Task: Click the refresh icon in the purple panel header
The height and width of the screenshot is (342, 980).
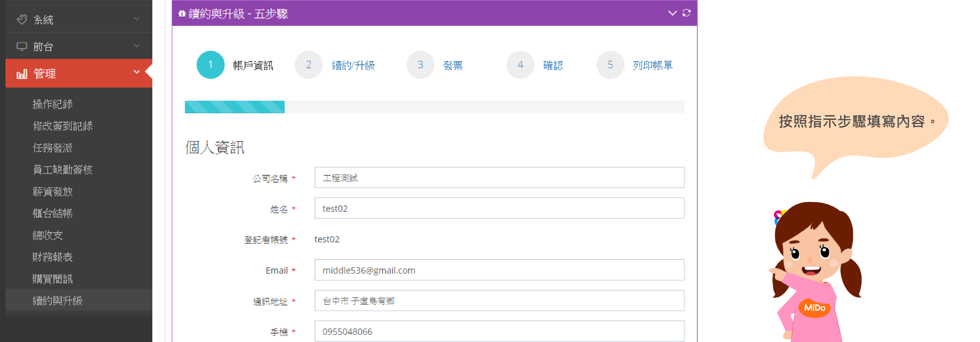Action: coord(686,13)
